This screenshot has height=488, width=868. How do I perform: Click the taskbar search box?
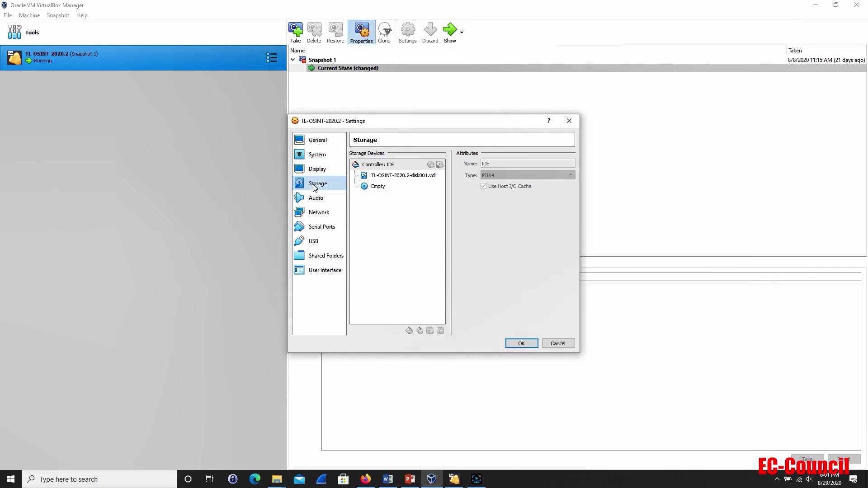[99, 479]
